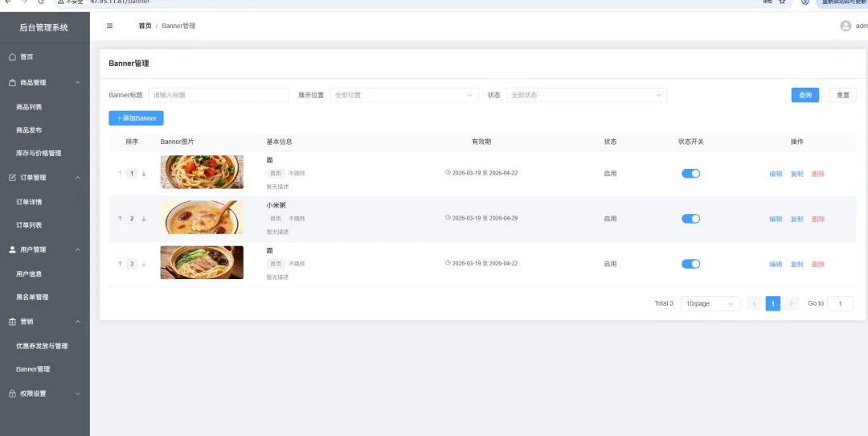Click 首页 breadcrumb link
Image resolution: width=868 pixels, height=436 pixels.
pyautogui.click(x=145, y=26)
